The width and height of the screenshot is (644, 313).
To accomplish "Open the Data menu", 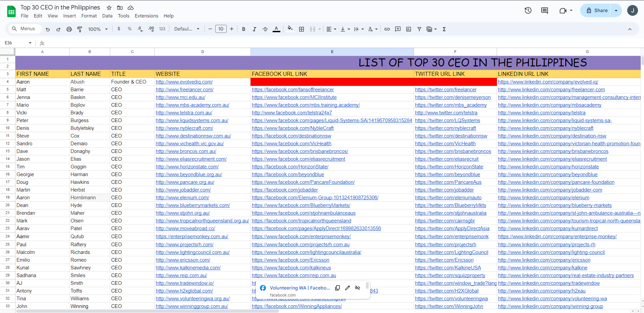I will (107, 16).
